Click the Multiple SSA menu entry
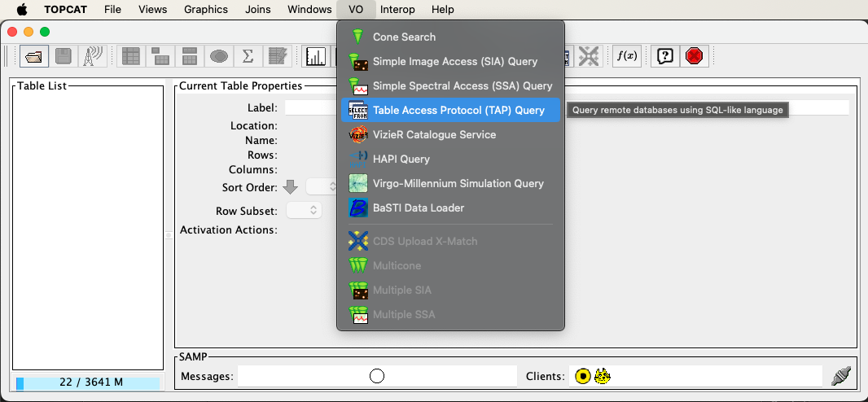 click(450, 314)
